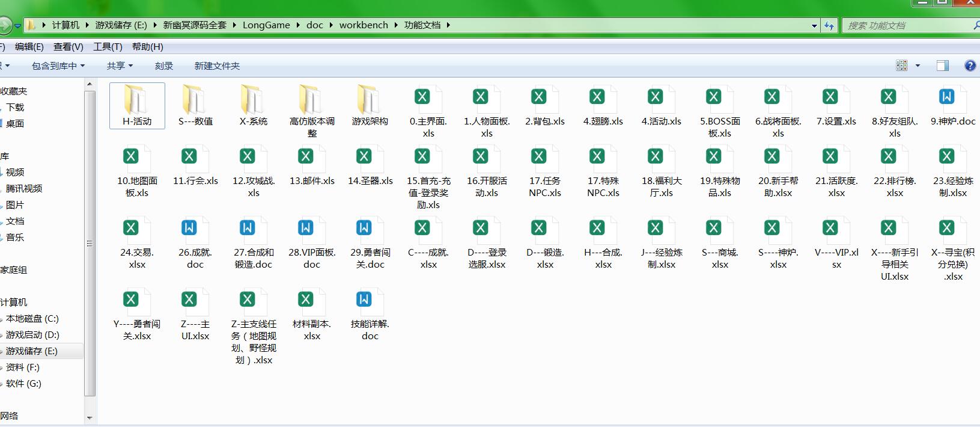
Task: Open the H-活动 folder
Action: (x=137, y=101)
